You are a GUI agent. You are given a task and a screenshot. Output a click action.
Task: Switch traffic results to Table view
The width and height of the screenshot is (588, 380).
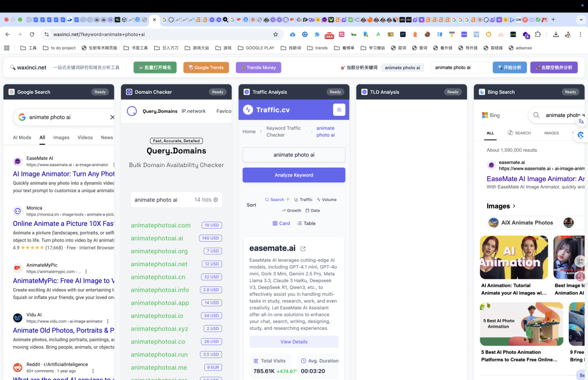pos(306,223)
